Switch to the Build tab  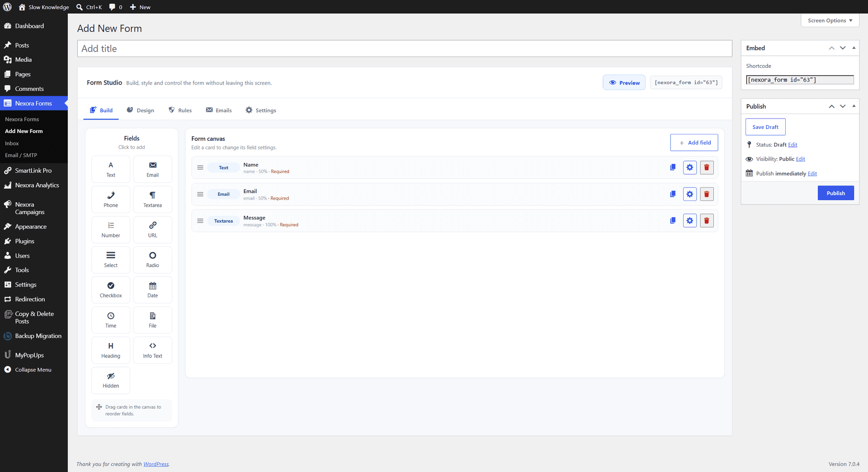point(101,110)
